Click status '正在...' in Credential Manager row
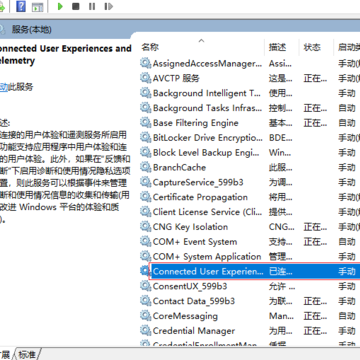Screen dimensions: 360x360 tap(315, 331)
